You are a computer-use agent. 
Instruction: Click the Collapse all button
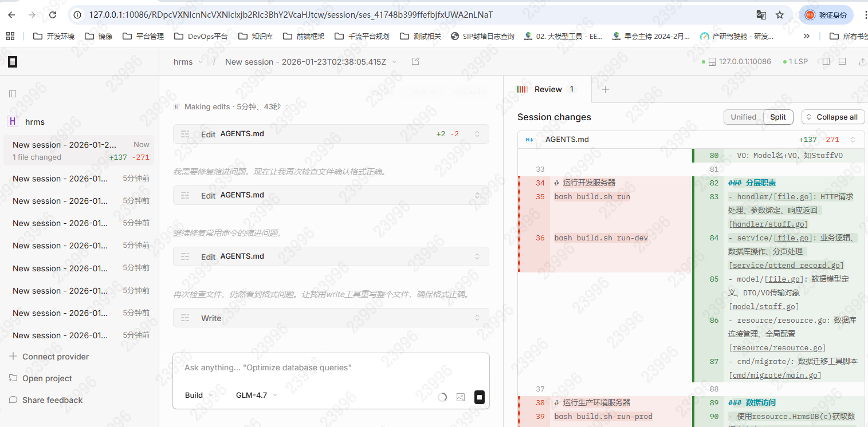point(832,117)
